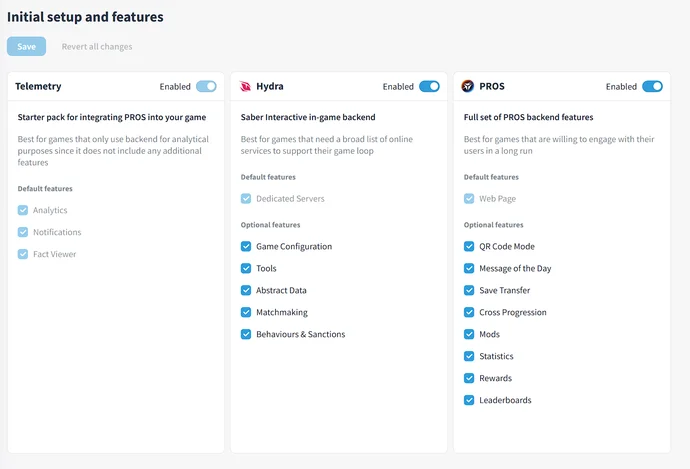Uncheck the Matchmaking checkbox
The height and width of the screenshot is (469, 690).
pos(246,312)
